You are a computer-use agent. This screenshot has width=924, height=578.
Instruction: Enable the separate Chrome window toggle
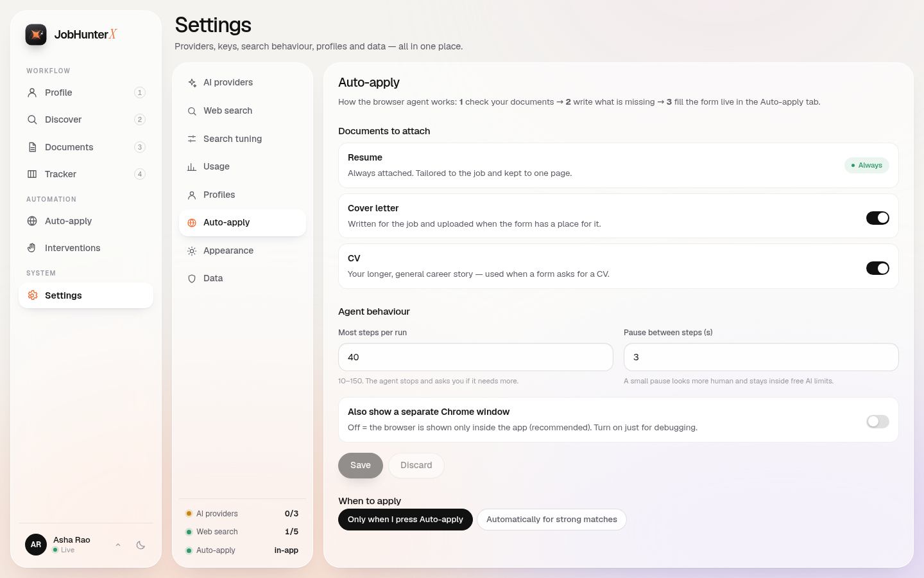pos(877,421)
